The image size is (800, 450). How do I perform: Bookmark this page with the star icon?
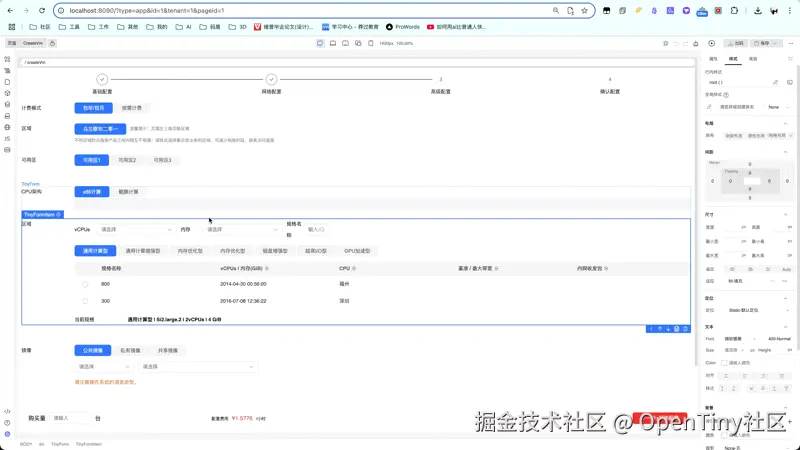(585, 10)
